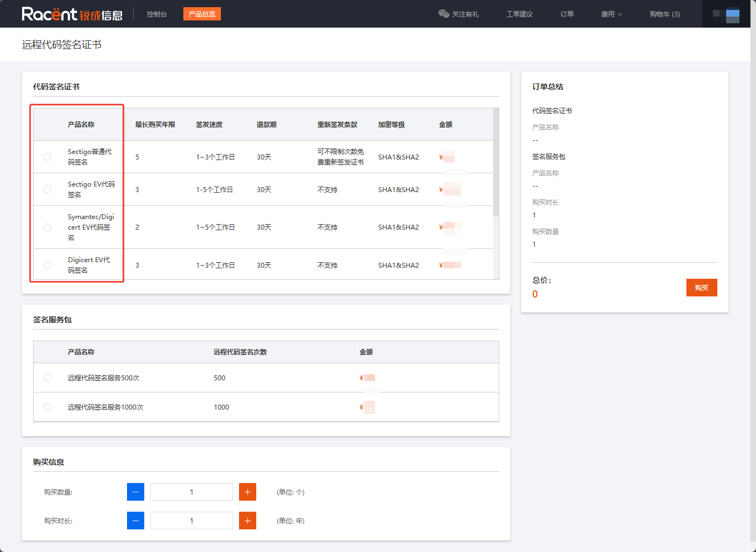Open the 控制台 menu item
756x552 pixels.
click(x=157, y=14)
